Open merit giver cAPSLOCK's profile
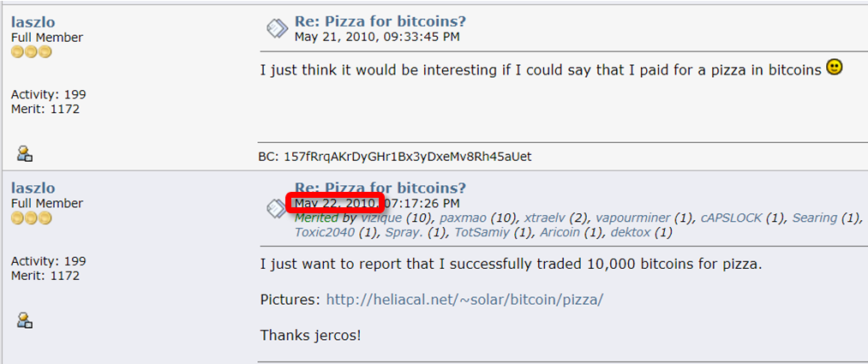Screen dimensions: 868x364 [x=731, y=218]
